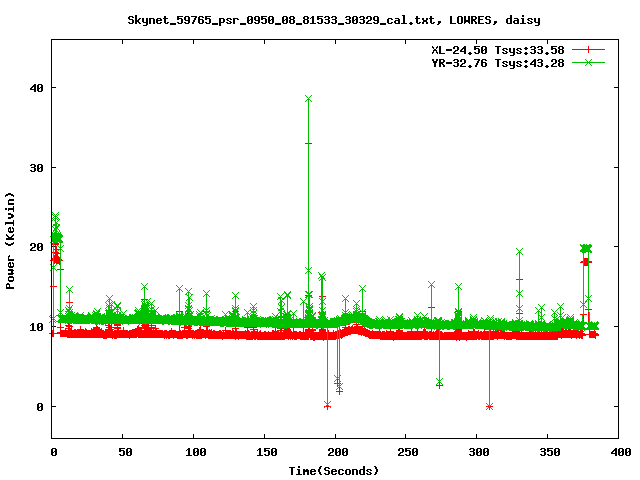Click the Time(Seconds) x-axis label
The image size is (640, 480).
(x=333, y=471)
